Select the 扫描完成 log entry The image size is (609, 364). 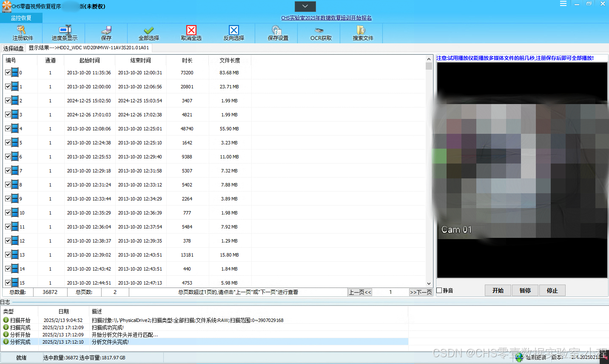click(204, 327)
